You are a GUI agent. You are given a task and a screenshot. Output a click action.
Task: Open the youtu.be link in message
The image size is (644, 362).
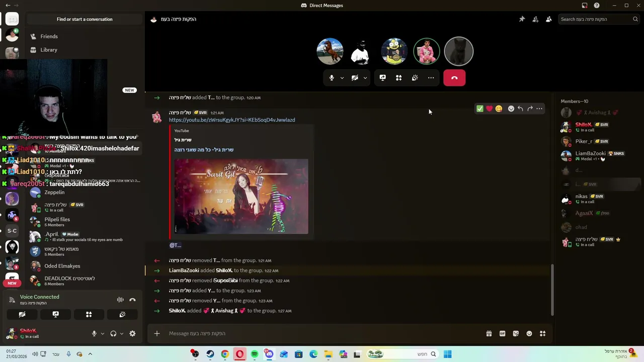[232, 120]
